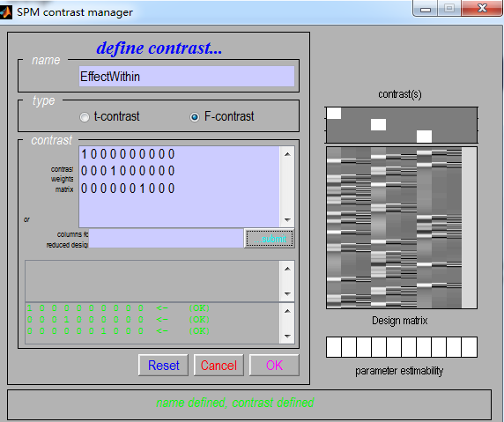This screenshot has height=422, width=504.
Task: Minimize the SPM contrast manager window
Action: tap(426, 8)
